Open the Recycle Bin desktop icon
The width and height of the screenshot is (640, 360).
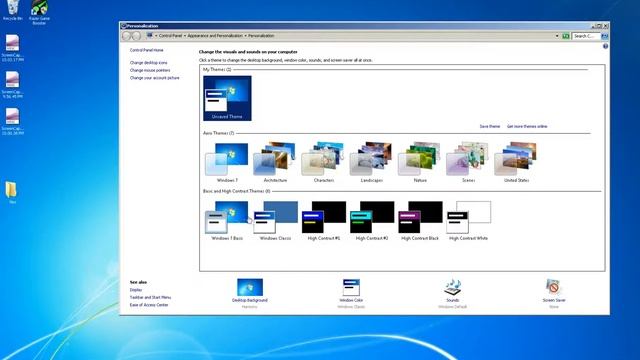tap(13, 10)
